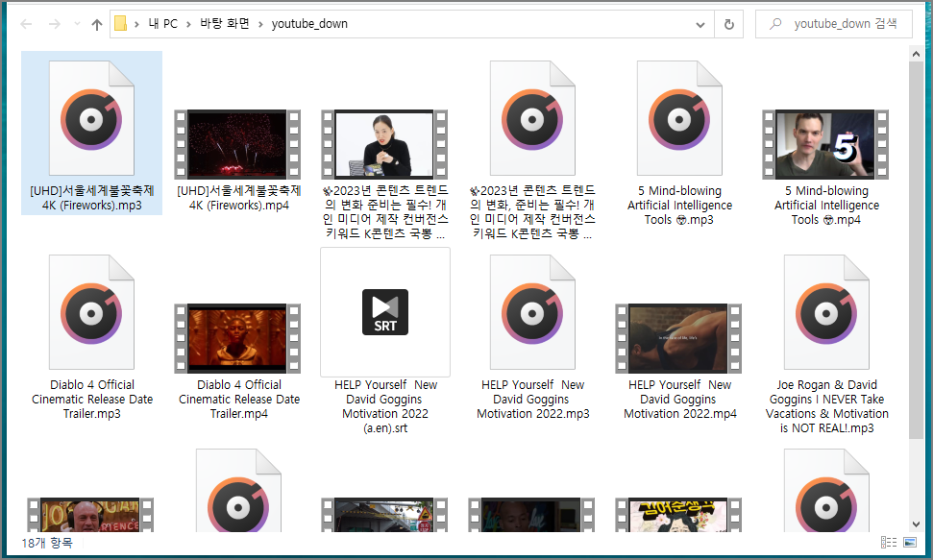Select bottom-row audio file icon beside Joe Rogan video

tap(238, 491)
